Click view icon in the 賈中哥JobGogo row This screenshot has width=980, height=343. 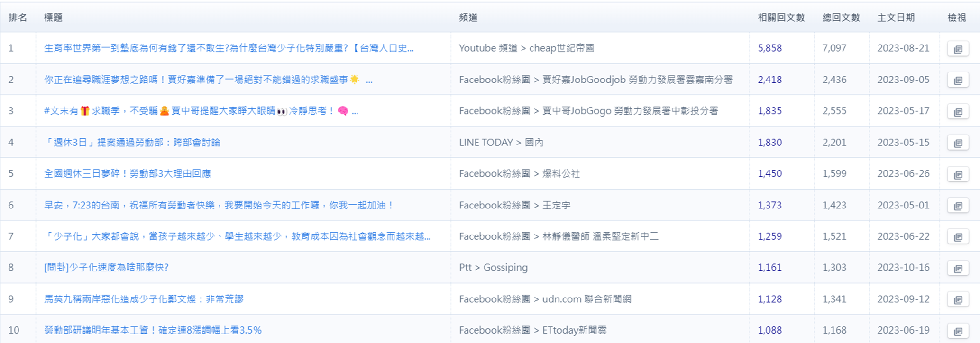tap(958, 112)
